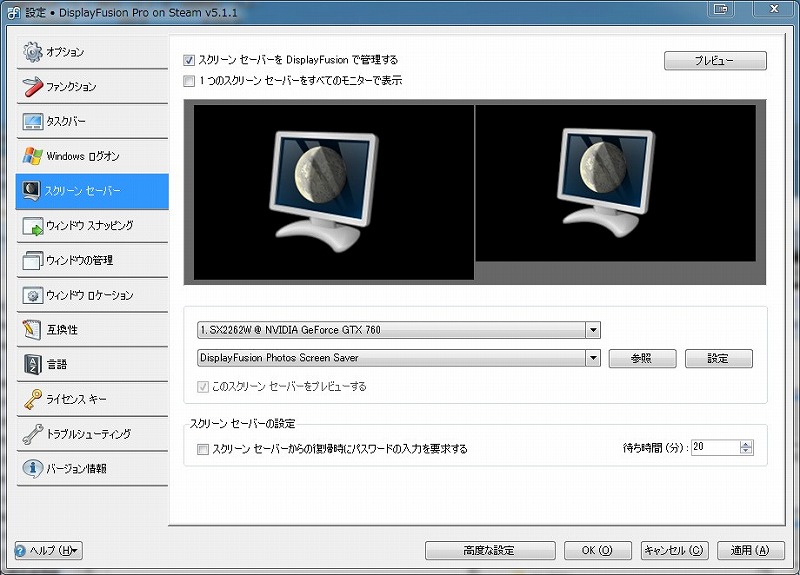Click the バージョン情報 info icon
Screen dimensions: 800x575
click(33, 468)
